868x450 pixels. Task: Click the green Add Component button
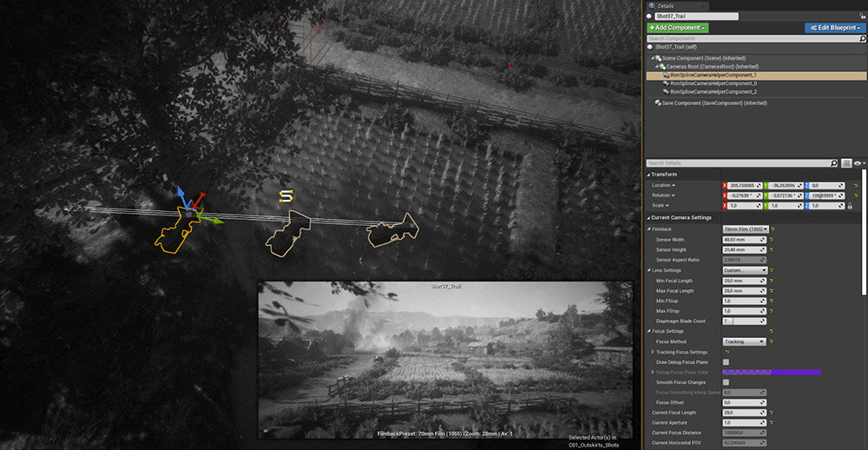(x=678, y=28)
